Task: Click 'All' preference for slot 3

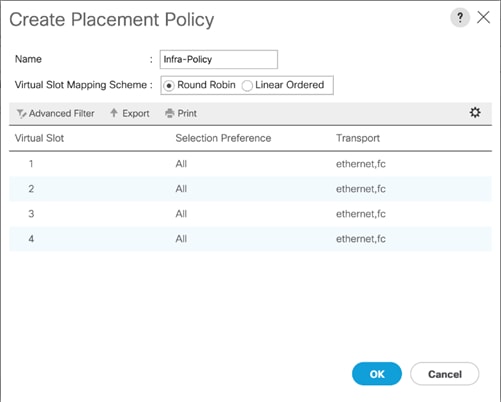Action: [181, 214]
